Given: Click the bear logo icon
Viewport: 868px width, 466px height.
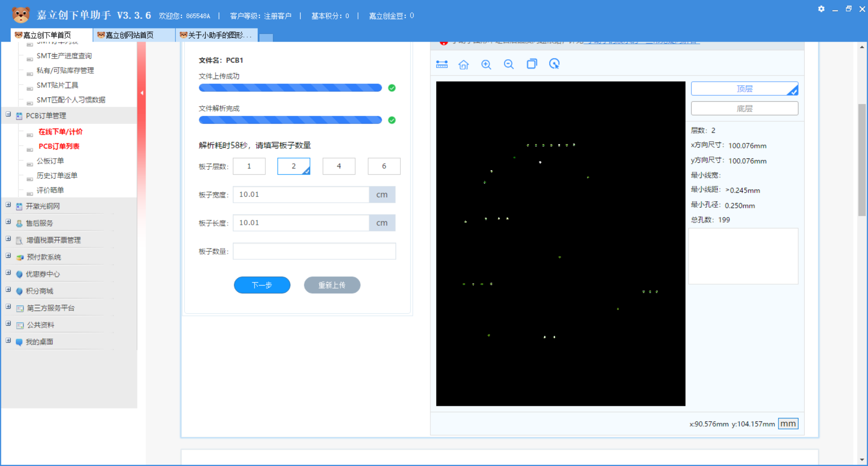Looking at the screenshot, I should [20, 15].
